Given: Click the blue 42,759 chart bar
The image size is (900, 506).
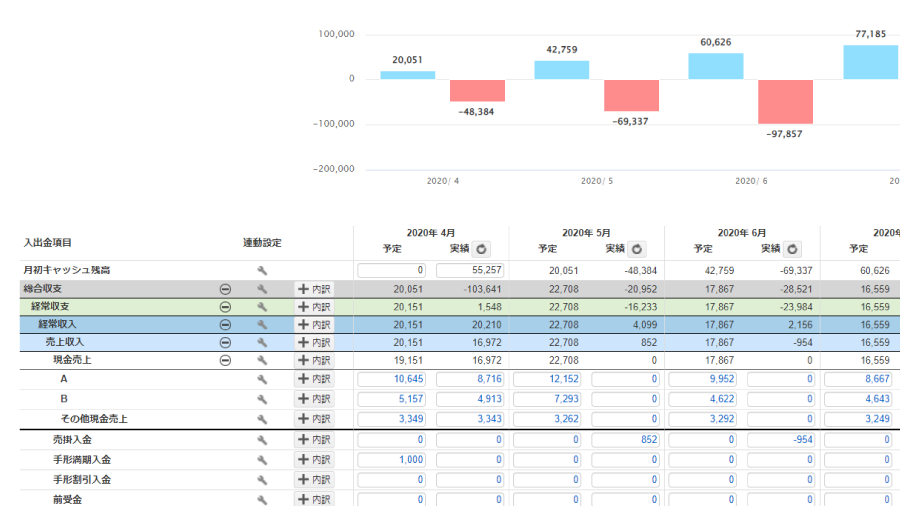Looking at the screenshot, I should coord(561,70).
